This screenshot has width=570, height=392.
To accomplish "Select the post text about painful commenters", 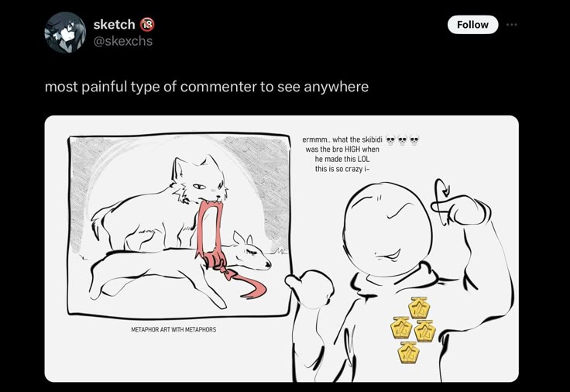I will tap(207, 87).
